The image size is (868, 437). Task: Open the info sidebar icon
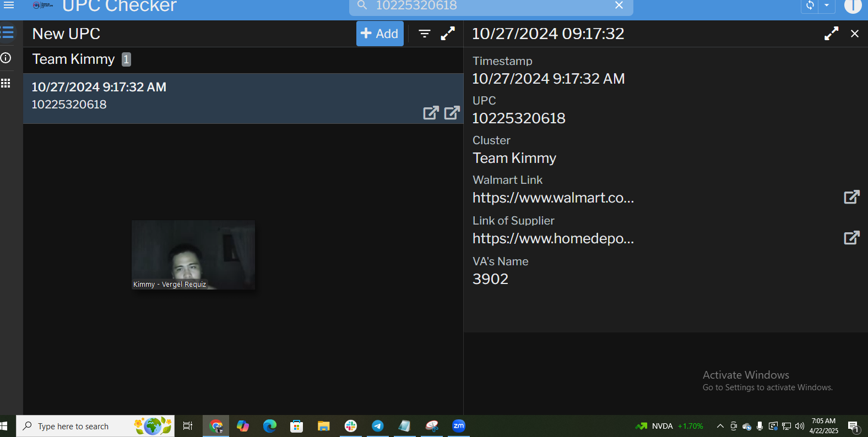tap(6, 58)
